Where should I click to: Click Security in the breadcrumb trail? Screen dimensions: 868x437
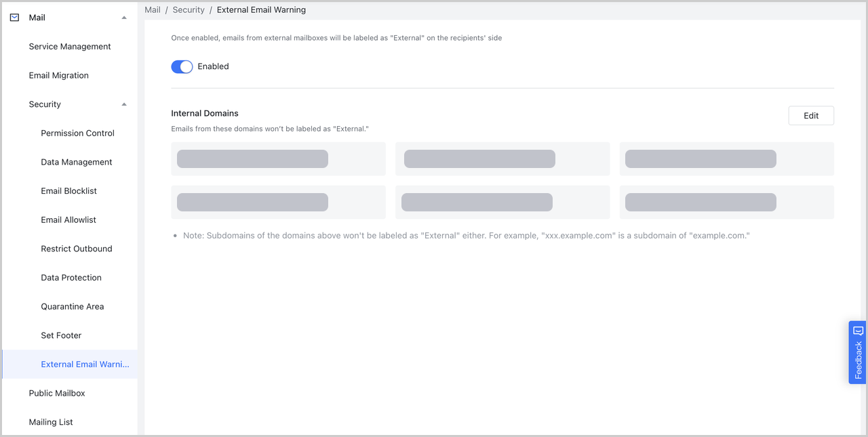pos(189,9)
